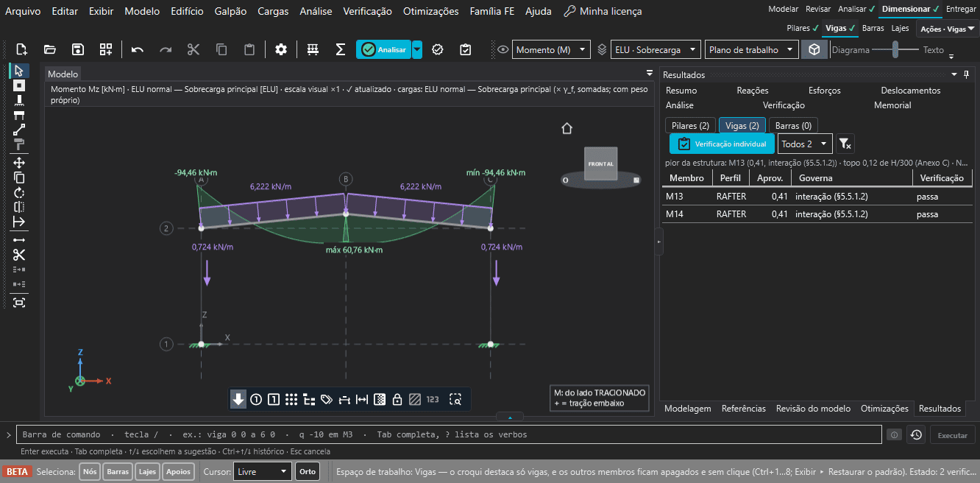Click the scissors split tool in left toolbar
The width and height of the screenshot is (980, 483).
(x=19, y=255)
